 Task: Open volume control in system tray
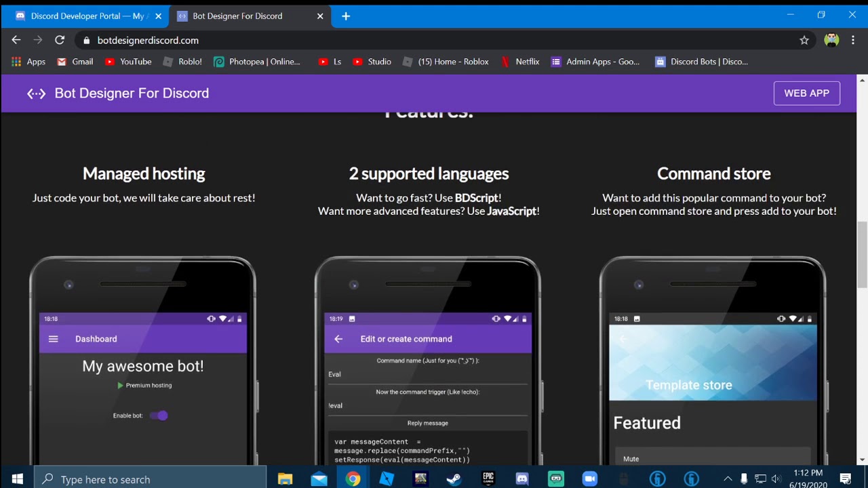coord(776,479)
